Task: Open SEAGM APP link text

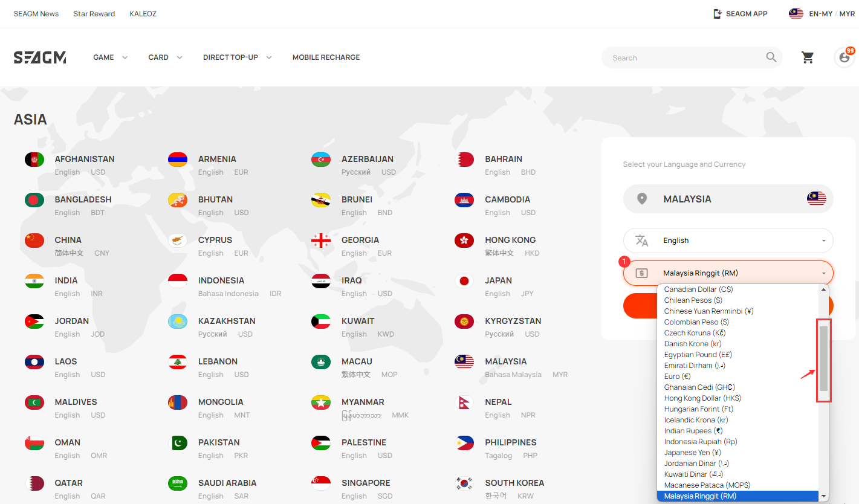Action: 747,14
